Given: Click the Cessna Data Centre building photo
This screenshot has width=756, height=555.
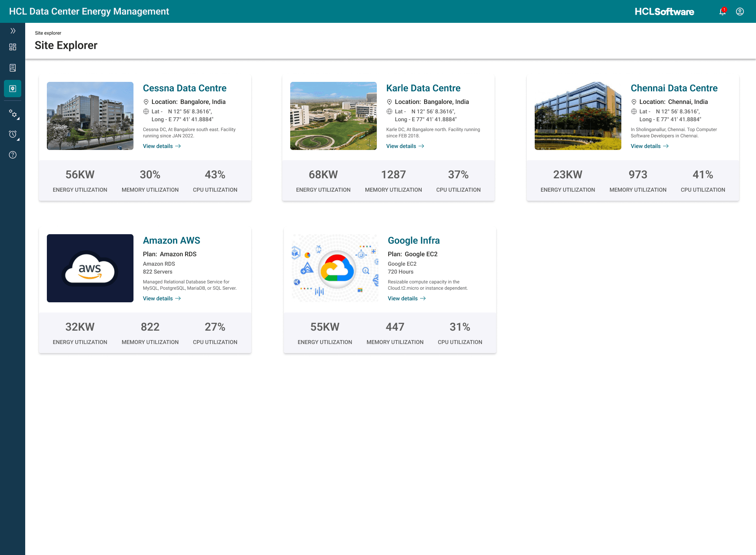Looking at the screenshot, I should 90,116.
